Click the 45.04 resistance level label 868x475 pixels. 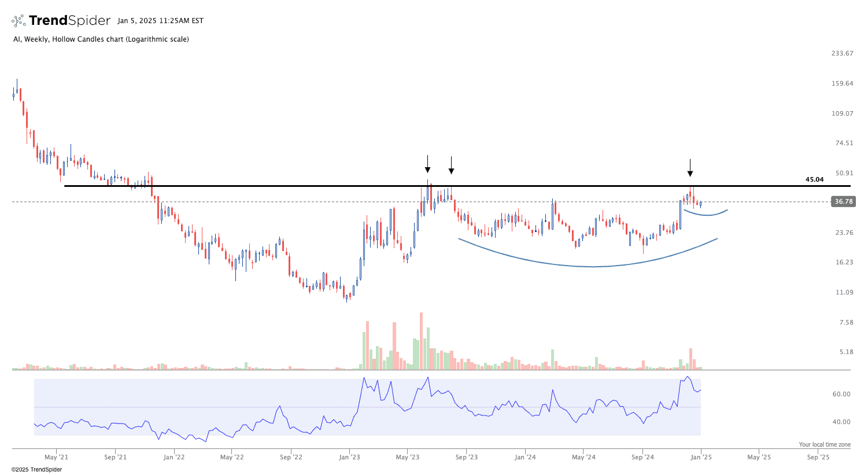814,179
